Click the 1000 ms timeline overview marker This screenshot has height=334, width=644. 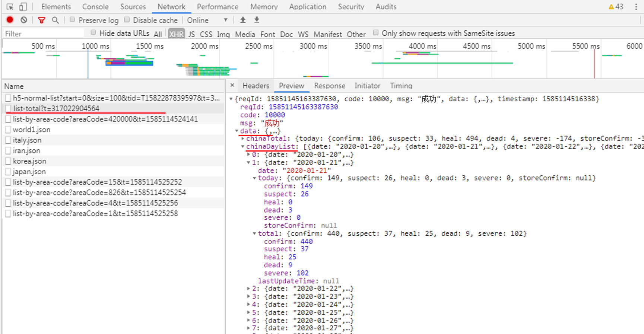95,46
